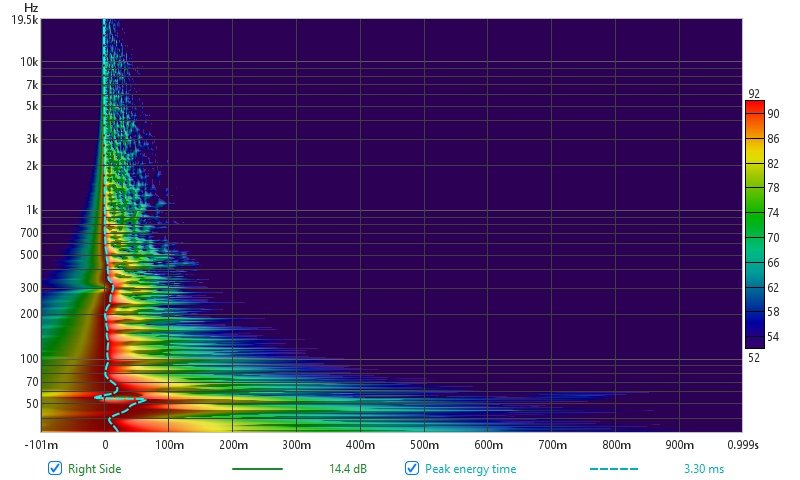800x480 pixels.
Task: Click the 800m time axis label
Action: click(x=616, y=445)
